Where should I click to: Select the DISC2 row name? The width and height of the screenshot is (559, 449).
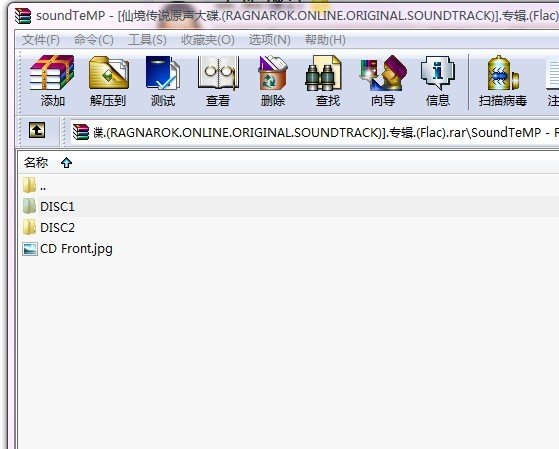click(57, 228)
